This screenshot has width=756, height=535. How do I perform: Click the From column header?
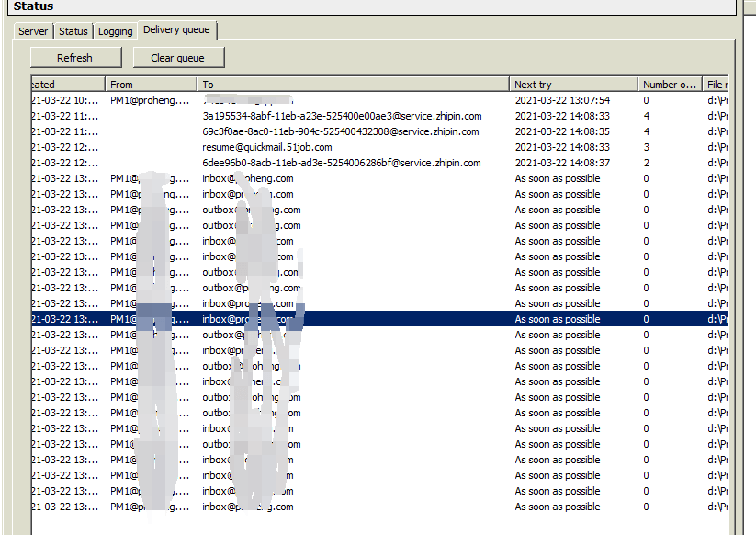pos(152,85)
